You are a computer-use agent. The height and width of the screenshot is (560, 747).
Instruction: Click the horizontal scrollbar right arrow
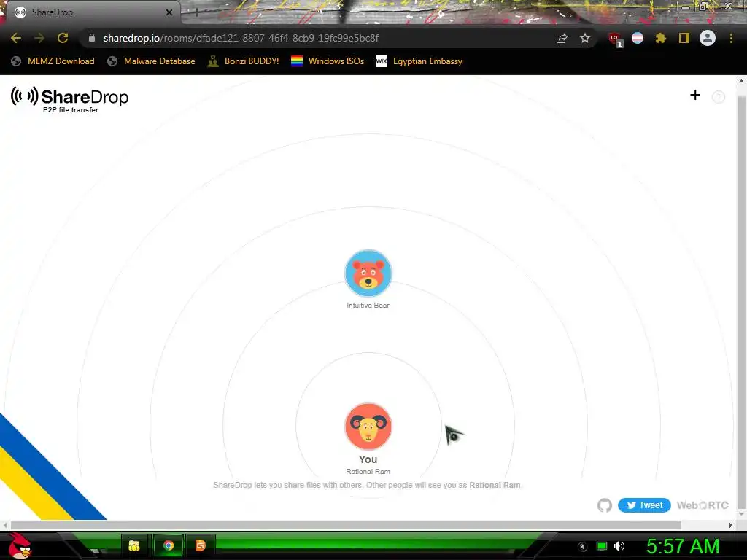[x=730, y=525]
